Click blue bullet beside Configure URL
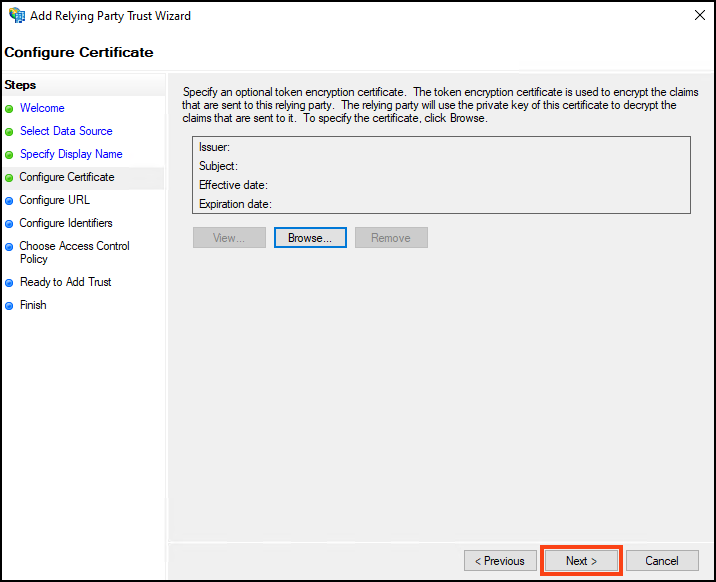The image size is (716, 582). tap(9, 201)
